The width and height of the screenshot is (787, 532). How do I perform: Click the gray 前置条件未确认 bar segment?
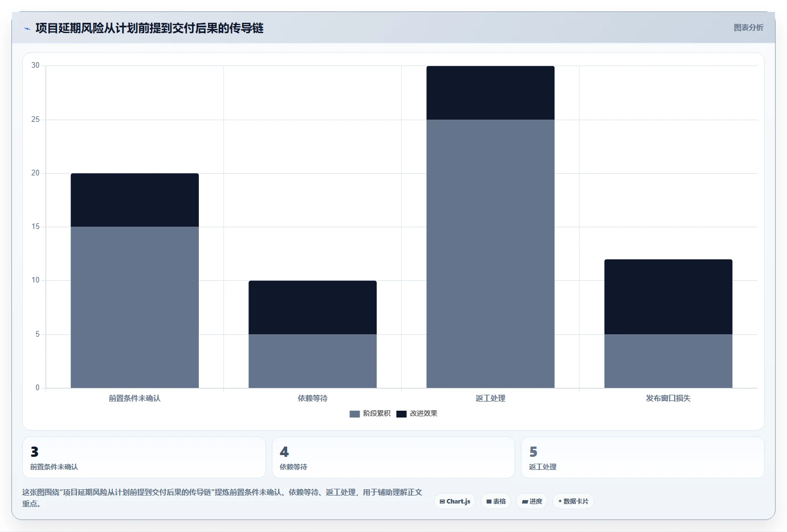(x=134, y=307)
